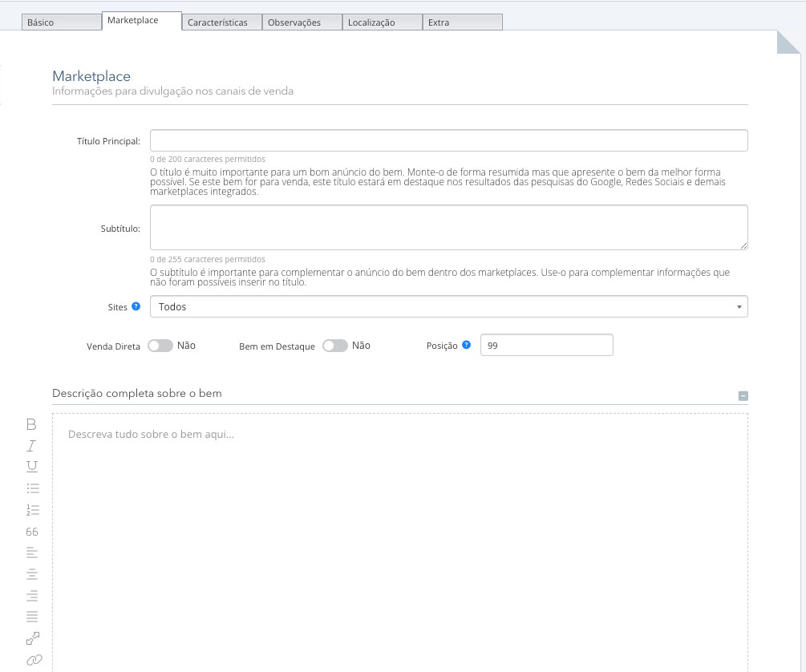Toggle Bem em Destaque on
This screenshot has height=672, width=806.
(336, 345)
